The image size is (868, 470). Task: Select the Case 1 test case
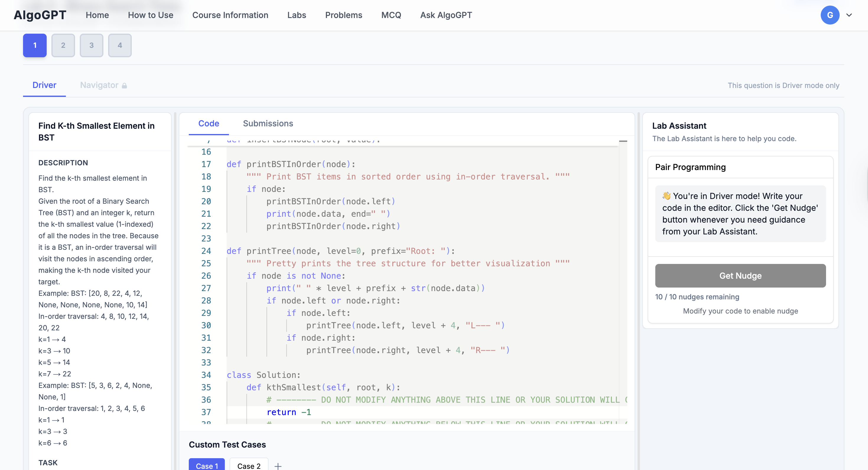click(207, 466)
